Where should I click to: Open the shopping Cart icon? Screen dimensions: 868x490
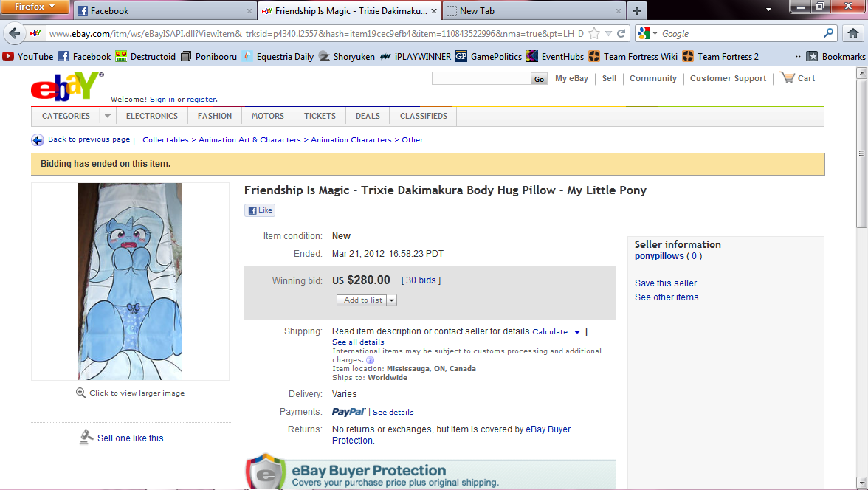pyautogui.click(x=787, y=77)
